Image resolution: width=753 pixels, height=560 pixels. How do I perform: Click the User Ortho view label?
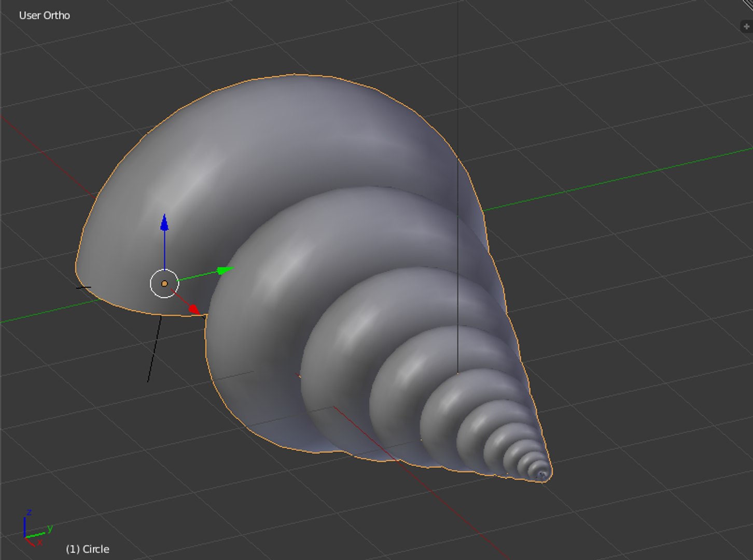(45, 16)
